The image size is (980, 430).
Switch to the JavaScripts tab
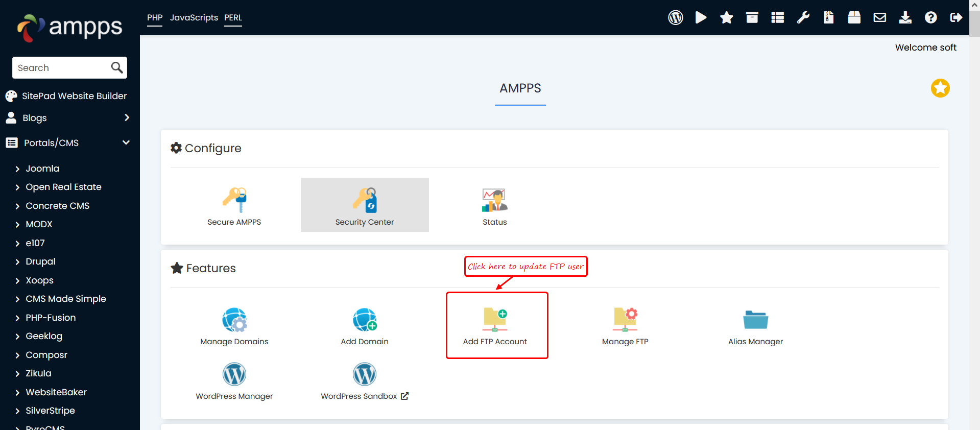[194, 18]
